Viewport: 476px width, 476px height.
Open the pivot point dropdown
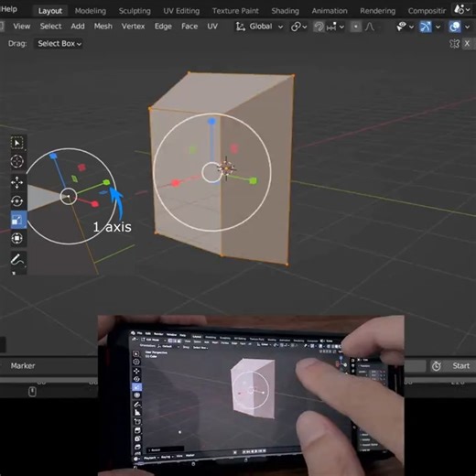[298, 27]
